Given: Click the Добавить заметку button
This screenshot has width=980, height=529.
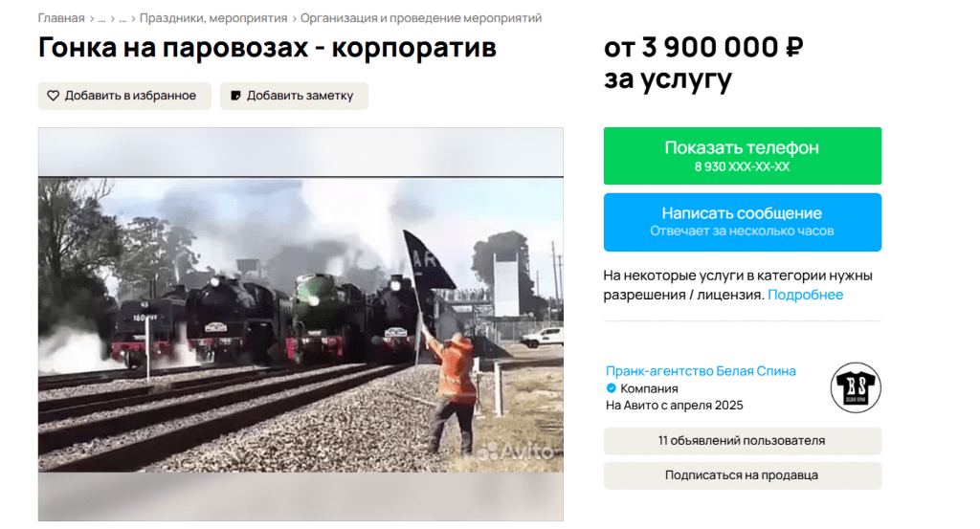Looking at the screenshot, I should [294, 96].
